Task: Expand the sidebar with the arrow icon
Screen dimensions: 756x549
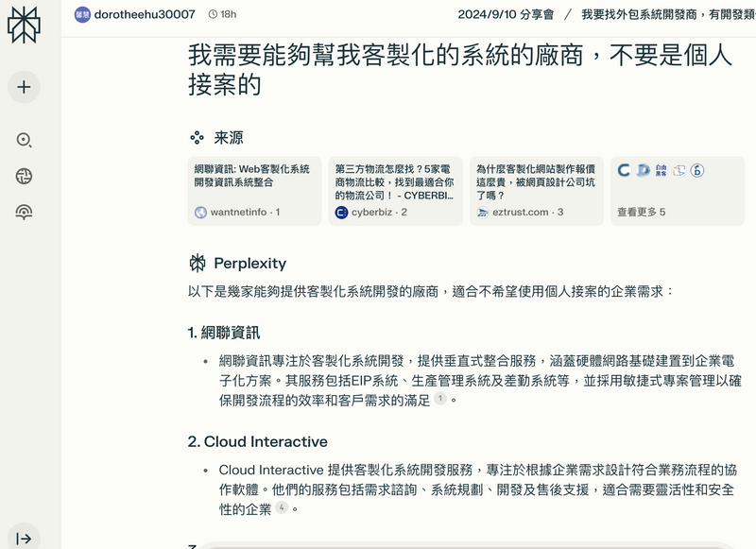Action: [24, 538]
